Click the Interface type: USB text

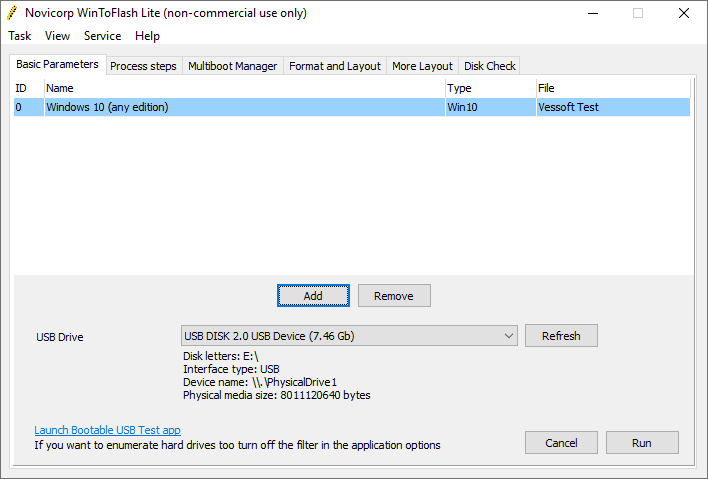click(x=231, y=369)
